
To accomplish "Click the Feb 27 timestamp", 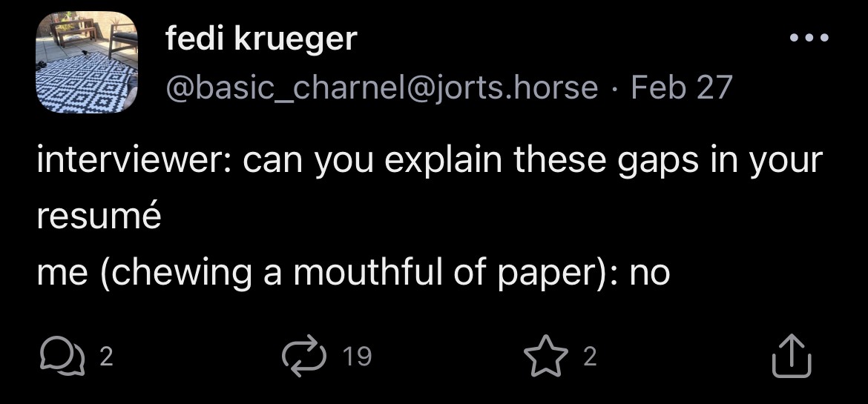I will (x=681, y=87).
